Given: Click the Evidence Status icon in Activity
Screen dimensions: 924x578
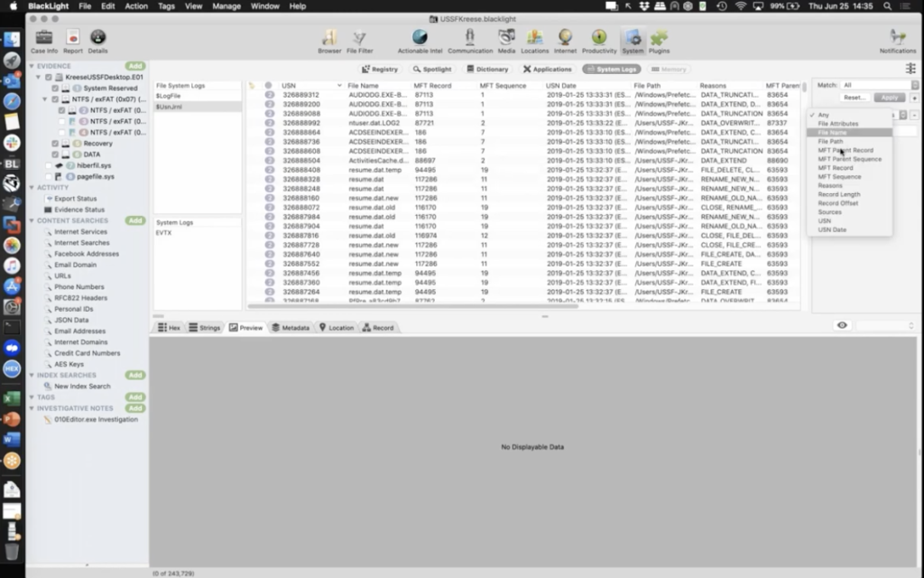Looking at the screenshot, I should 49,210.
